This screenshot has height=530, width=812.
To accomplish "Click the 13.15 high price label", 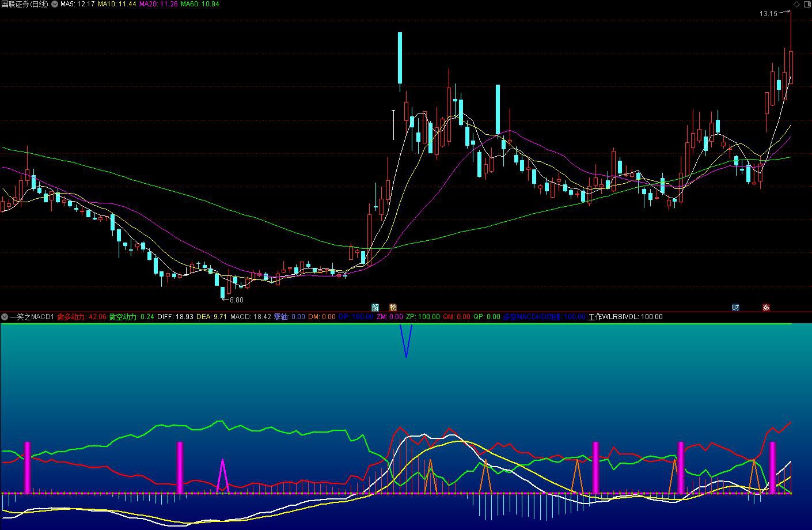I will (768, 13).
